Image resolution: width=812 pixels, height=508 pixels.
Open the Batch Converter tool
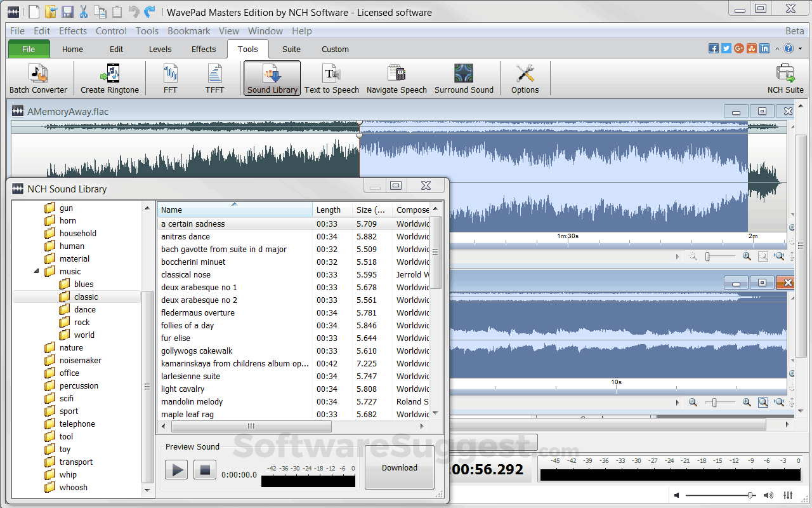[x=38, y=79]
